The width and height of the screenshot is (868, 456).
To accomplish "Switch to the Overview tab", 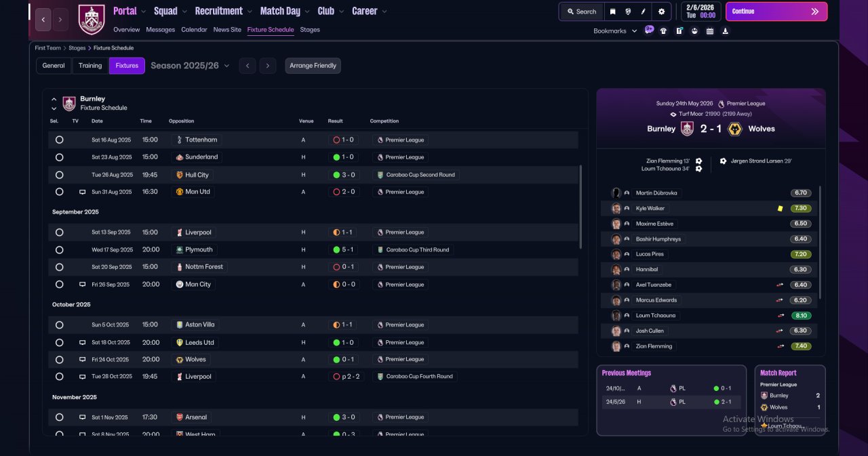I will 127,30.
